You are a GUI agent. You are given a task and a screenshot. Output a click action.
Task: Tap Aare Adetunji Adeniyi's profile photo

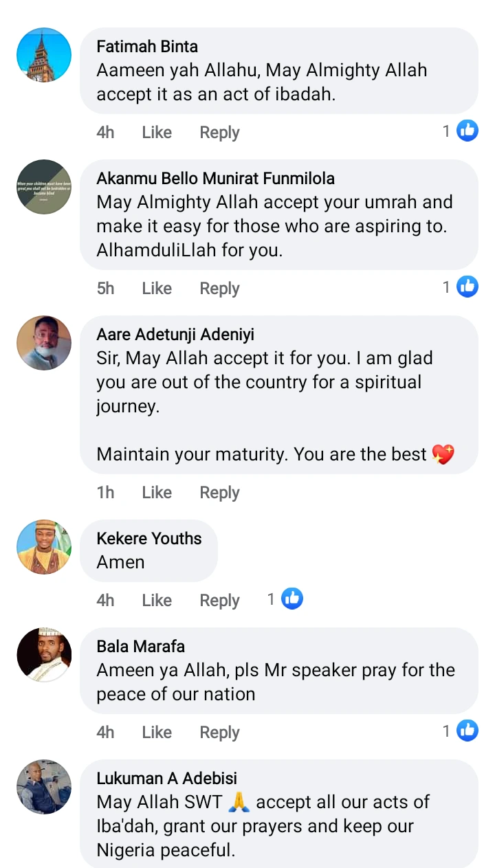pos(44,343)
